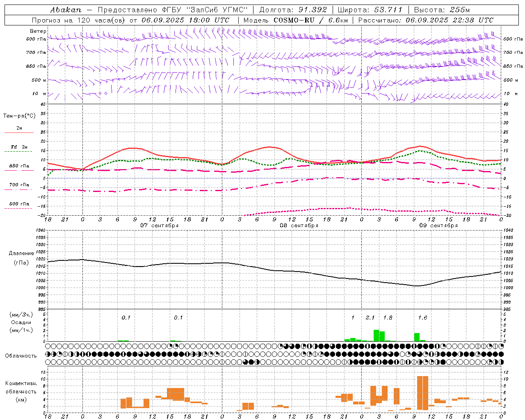The height and width of the screenshot is (420, 525).
Task: Click the "(мм/3ч.)" precipitation unit label
Action: tap(21, 315)
